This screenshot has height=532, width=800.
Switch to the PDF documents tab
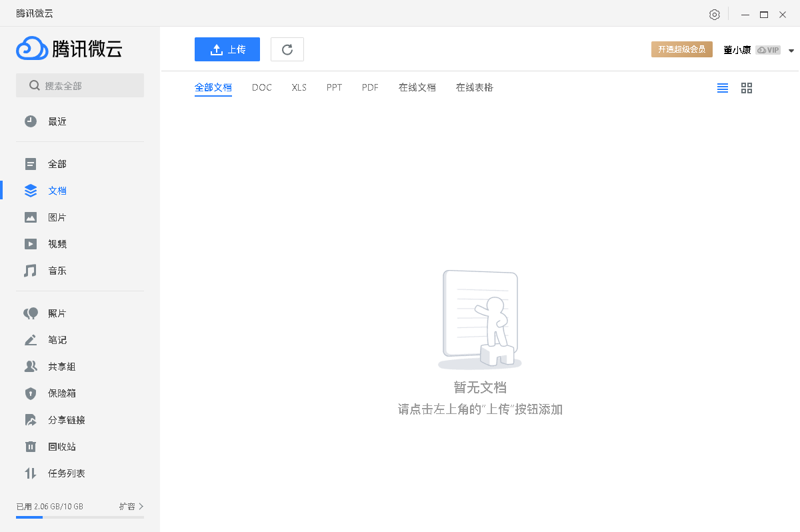(370, 87)
